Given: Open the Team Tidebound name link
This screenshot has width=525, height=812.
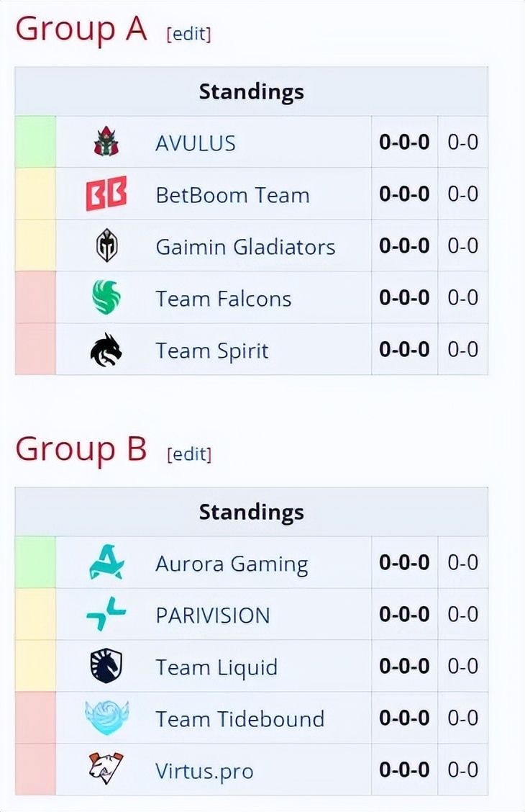Looking at the screenshot, I should point(239,719).
